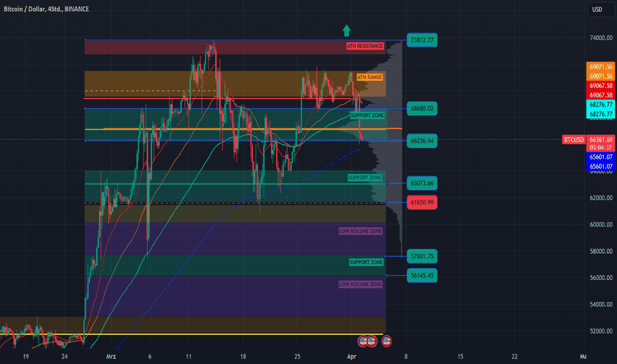Select the 63073.66 support price label

tap(422, 183)
